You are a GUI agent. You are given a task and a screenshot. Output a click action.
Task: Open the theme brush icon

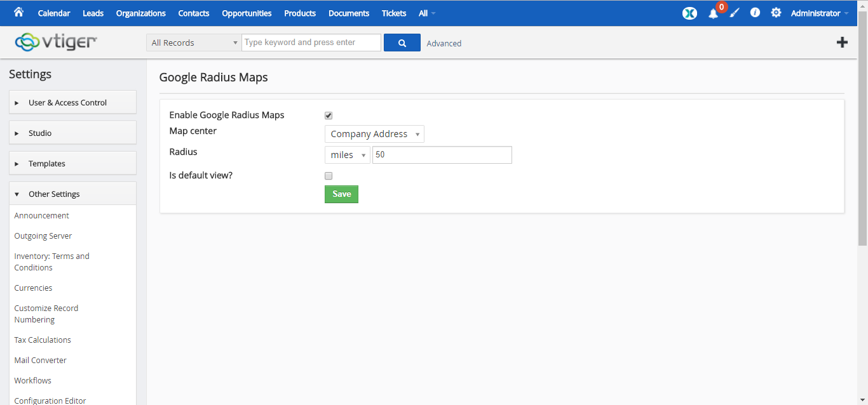coord(735,13)
